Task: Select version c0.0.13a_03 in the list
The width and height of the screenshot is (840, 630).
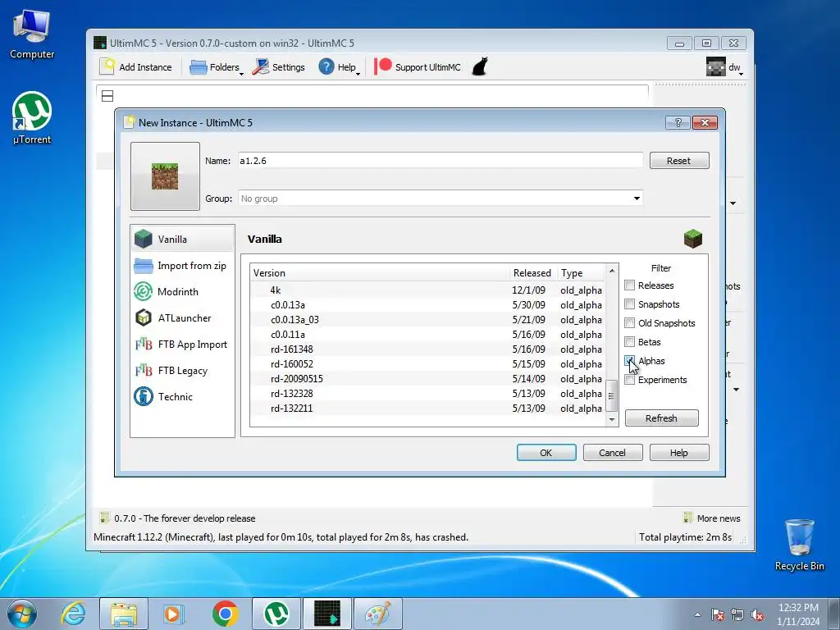Action: click(428, 320)
